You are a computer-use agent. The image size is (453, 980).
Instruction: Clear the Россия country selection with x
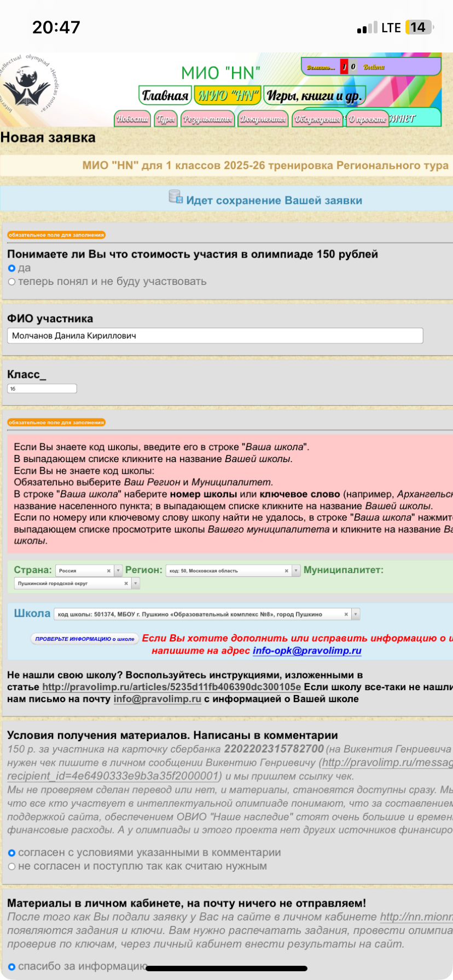[x=108, y=570]
